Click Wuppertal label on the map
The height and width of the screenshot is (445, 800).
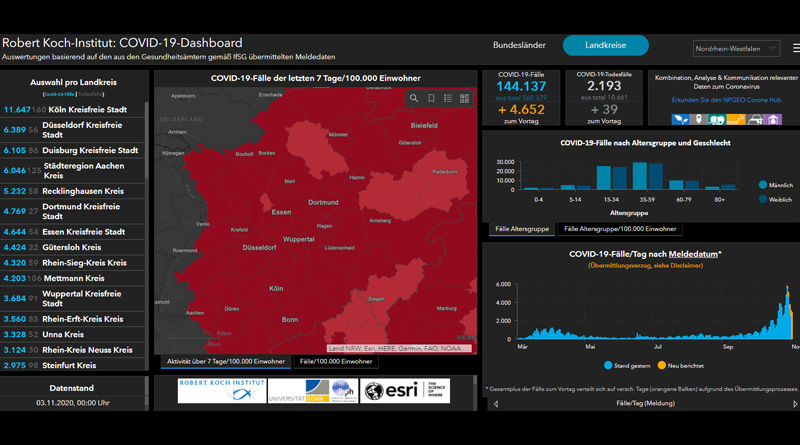[298, 239]
